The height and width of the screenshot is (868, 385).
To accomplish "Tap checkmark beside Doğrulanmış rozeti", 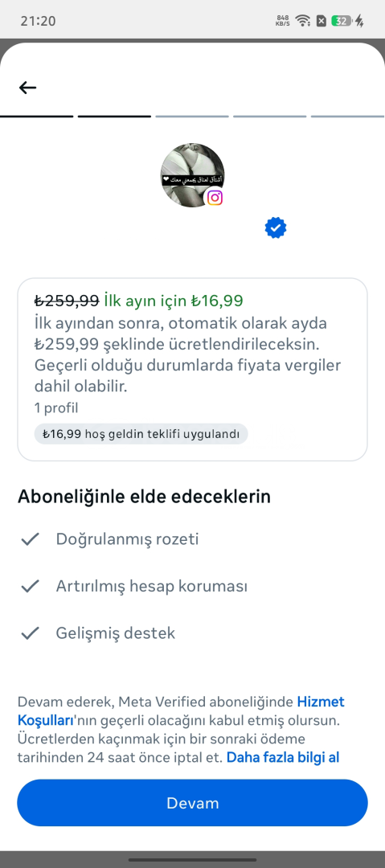I will coord(30,539).
